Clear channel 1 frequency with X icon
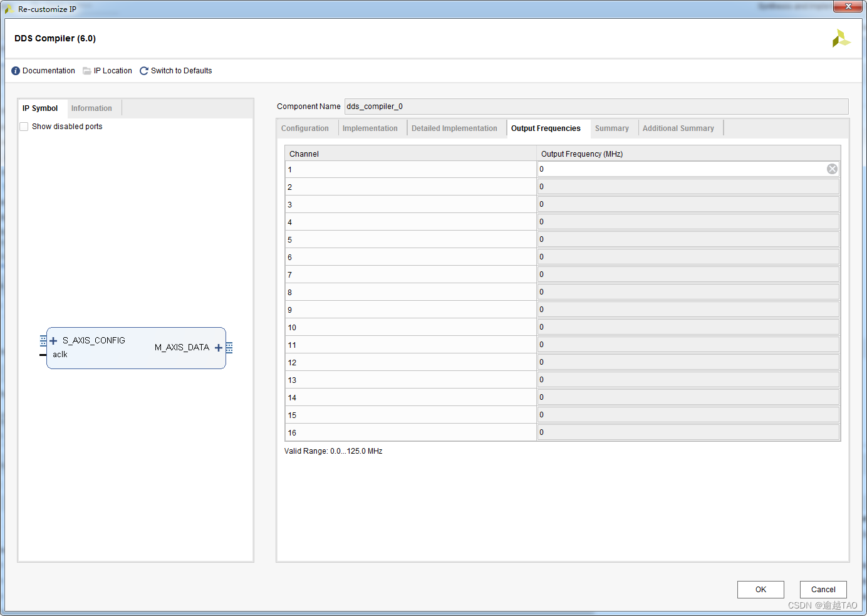This screenshot has height=616, width=867. [832, 169]
